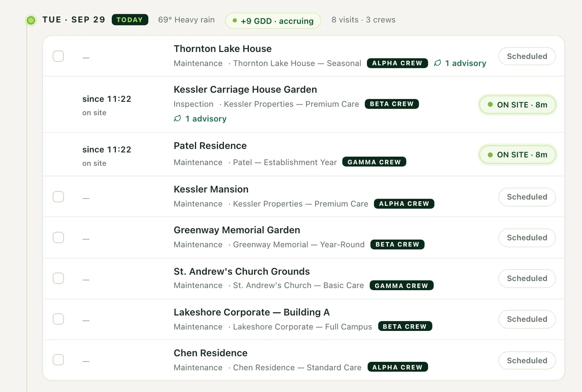
Task: Click the BETA CREW tag on Lakeshore Corporate
Action: click(405, 326)
